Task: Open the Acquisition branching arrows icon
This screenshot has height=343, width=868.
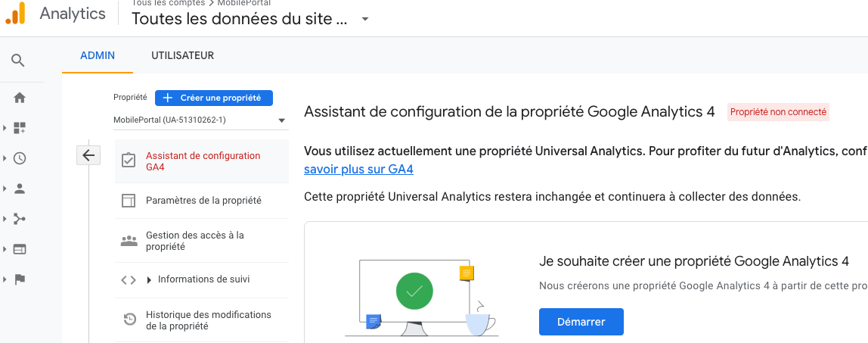Action: [x=20, y=219]
